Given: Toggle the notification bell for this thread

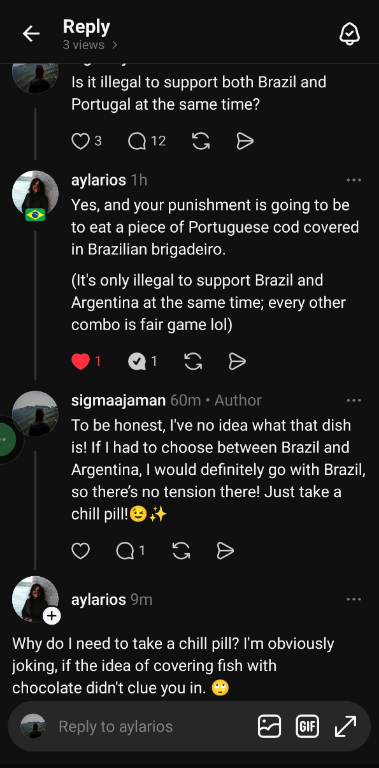Looking at the screenshot, I should tap(350, 34).
